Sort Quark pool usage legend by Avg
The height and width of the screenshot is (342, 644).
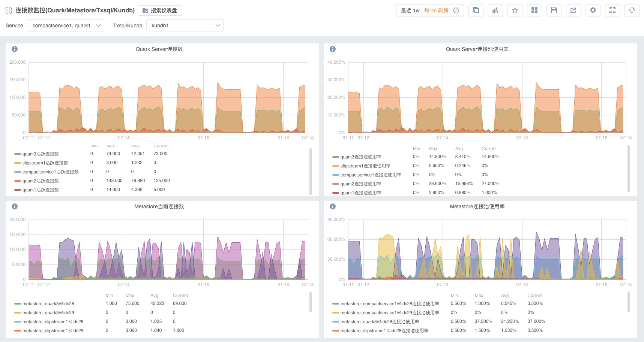459,149
